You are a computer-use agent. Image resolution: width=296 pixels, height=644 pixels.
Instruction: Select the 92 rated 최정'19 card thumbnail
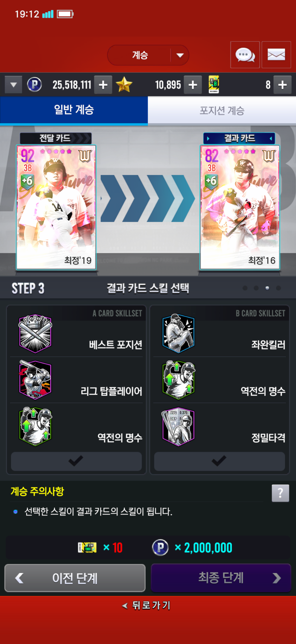tap(56, 207)
